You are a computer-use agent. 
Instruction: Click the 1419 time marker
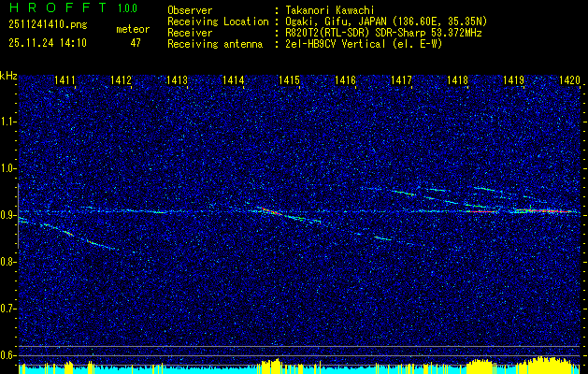pos(513,79)
